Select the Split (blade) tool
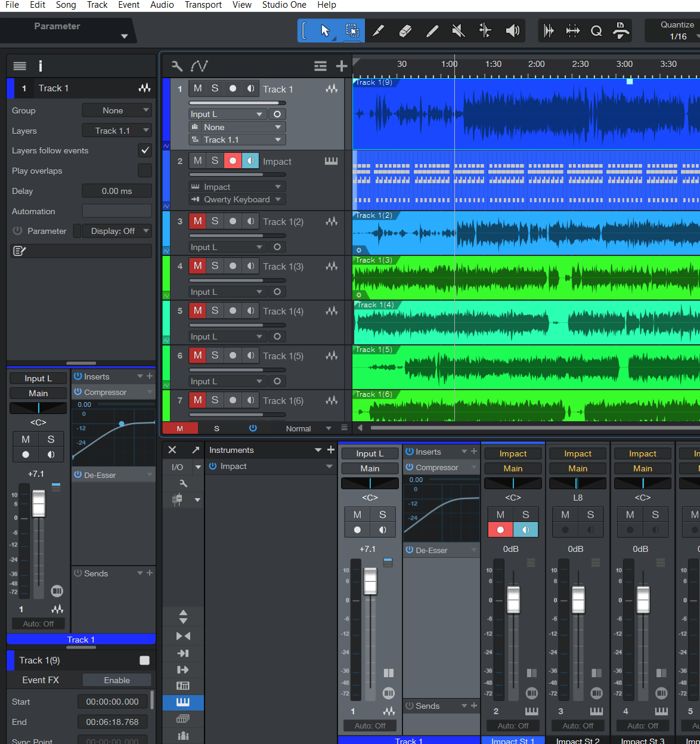The width and height of the screenshot is (700, 744). pos(378,30)
